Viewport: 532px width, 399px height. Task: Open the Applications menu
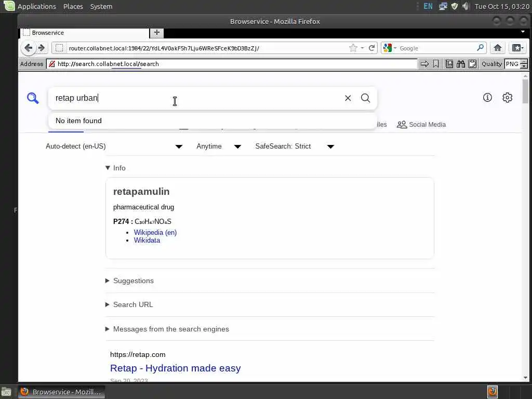pyautogui.click(x=37, y=6)
